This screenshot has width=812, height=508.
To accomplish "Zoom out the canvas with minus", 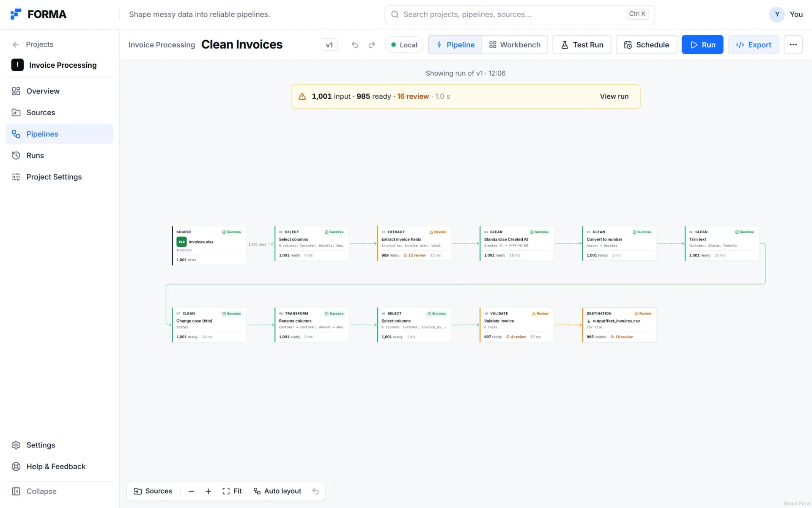I will tap(191, 491).
